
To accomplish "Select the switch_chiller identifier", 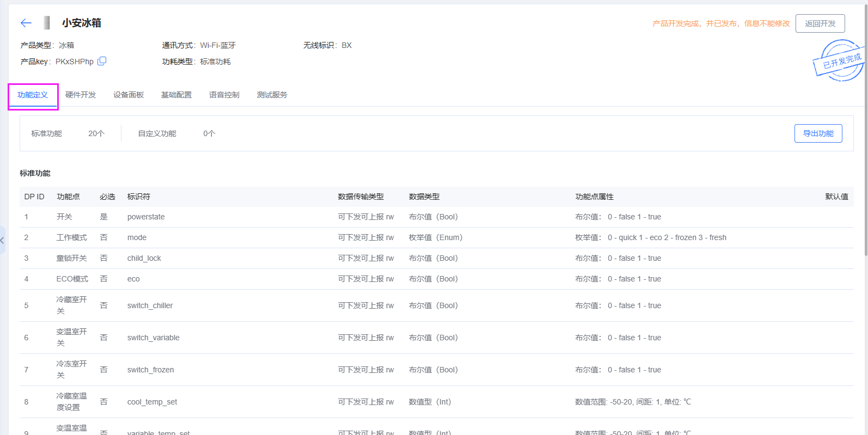I will (150, 305).
